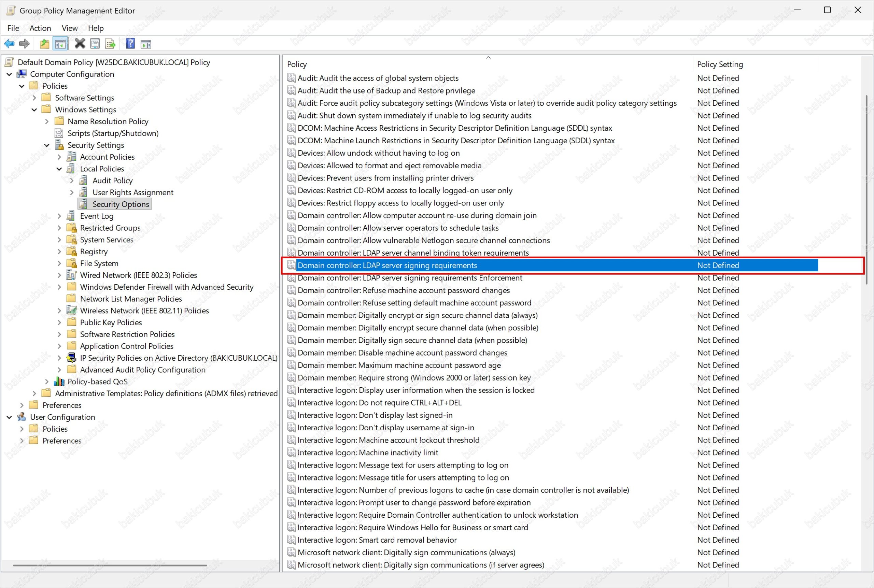Click the policy list vertical scrollbar thumb

pyautogui.click(x=866, y=189)
